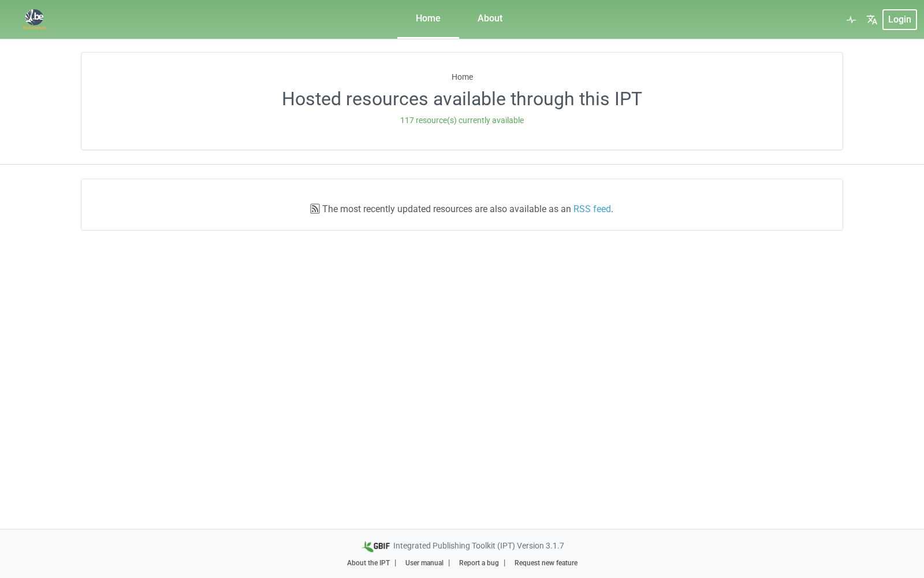Click the Login button
Viewport: 924px width, 578px height.
click(x=899, y=20)
